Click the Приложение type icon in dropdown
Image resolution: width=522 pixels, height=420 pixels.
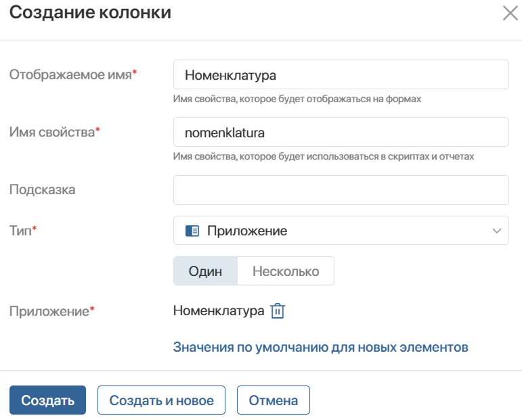pyautogui.click(x=192, y=231)
